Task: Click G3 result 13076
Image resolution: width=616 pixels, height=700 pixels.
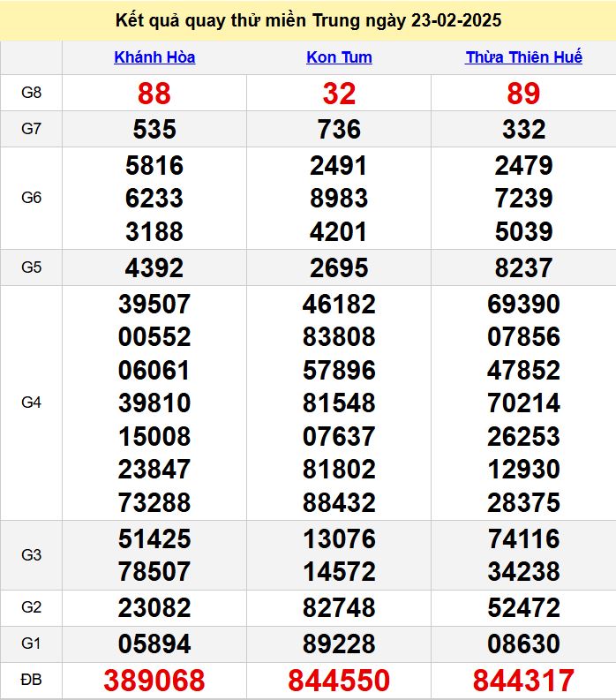Action: [339, 538]
